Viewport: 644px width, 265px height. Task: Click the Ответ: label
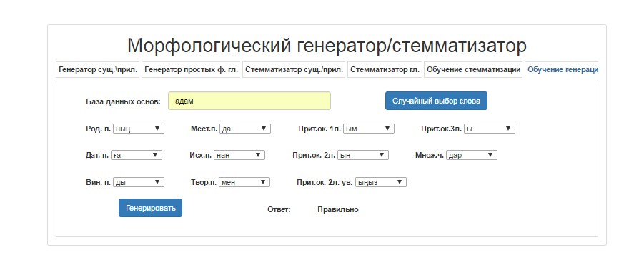[279, 209]
